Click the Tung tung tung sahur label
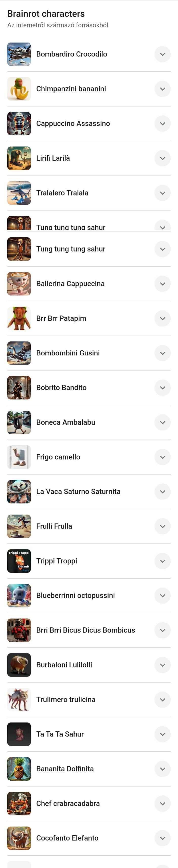Image resolution: width=178 pixels, height=868 pixels. [x=70, y=249]
